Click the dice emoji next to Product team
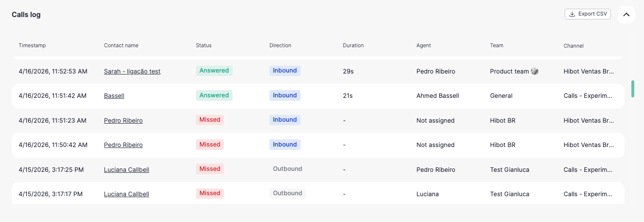 [x=535, y=71]
